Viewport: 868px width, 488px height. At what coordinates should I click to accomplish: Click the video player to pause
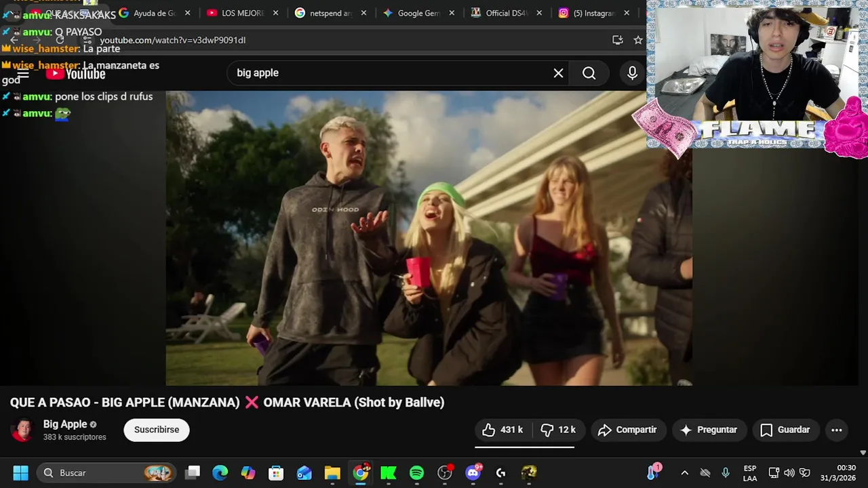point(429,238)
